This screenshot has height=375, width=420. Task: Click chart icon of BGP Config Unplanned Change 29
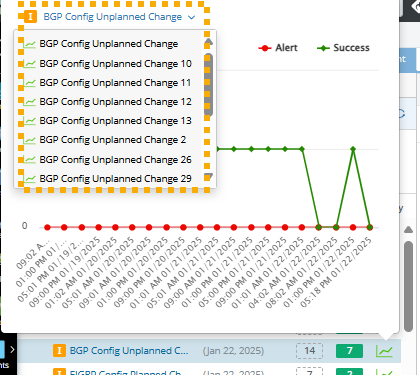[x=30, y=179]
